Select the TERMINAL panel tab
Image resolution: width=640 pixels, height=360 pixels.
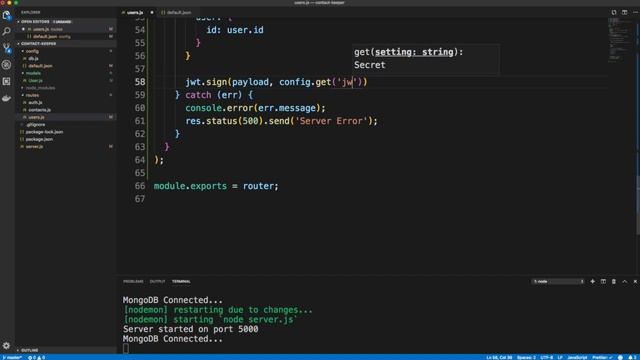[181, 281]
